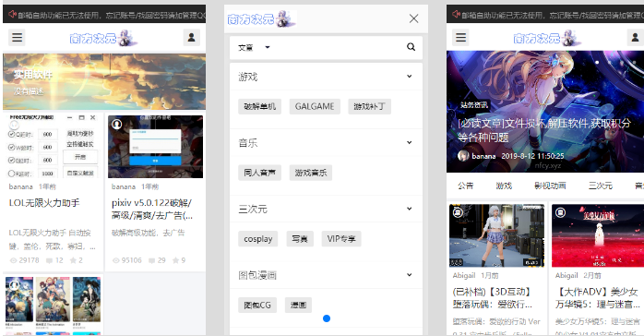Click the star icon beside 9
Screen dimensions: 644x336
pos(175,260)
